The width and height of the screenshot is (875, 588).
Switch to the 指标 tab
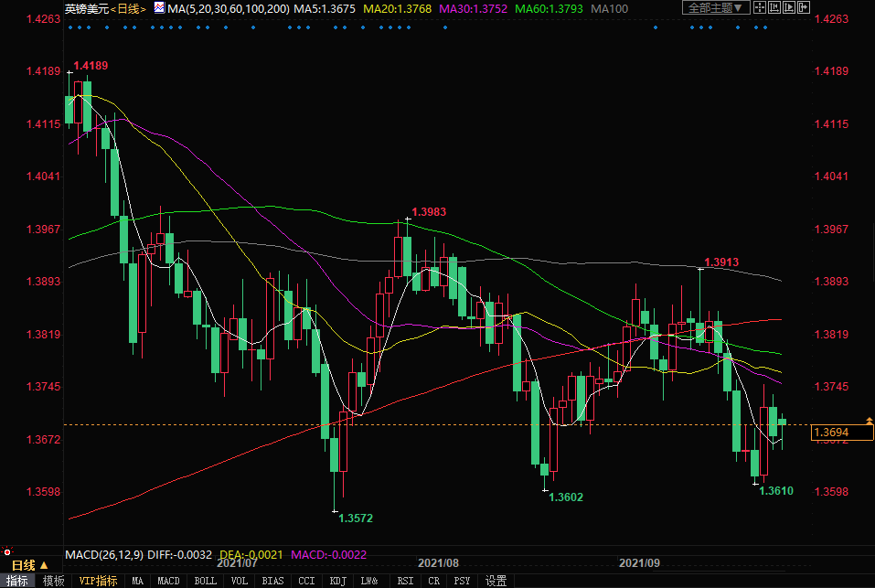coord(17,581)
